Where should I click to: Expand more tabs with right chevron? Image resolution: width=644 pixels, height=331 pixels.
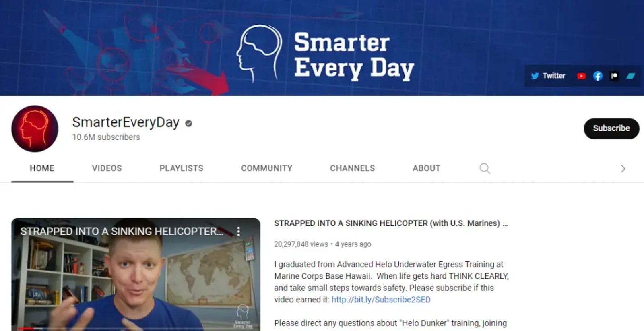[x=623, y=169]
